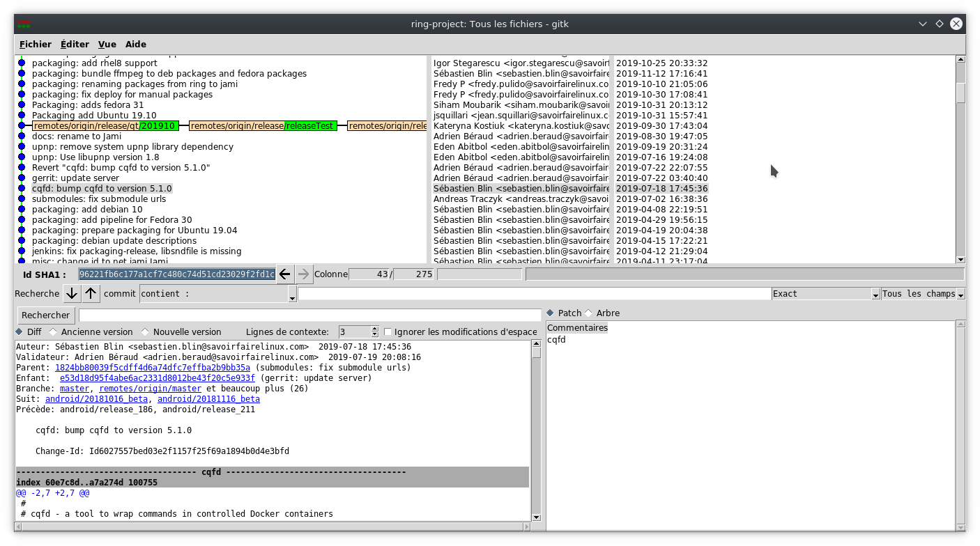980x546 pixels.
Task: Open the Aide menu
Action: [x=136, y=45]
